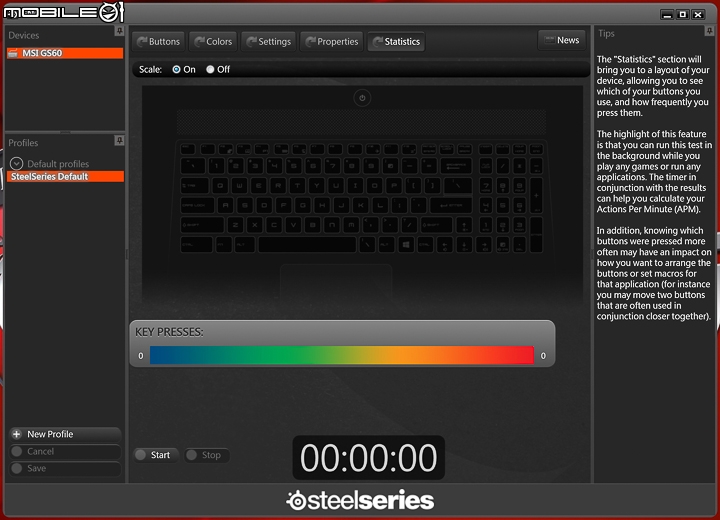The height and width of the screenshot is (520, 720).
Task: Minimize the SteelSeries window
Action: point(667,15)
